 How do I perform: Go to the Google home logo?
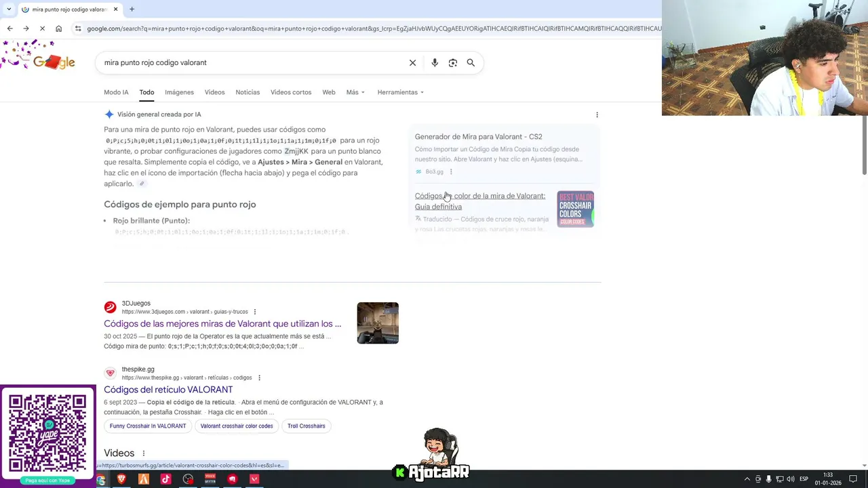(54, 62)
